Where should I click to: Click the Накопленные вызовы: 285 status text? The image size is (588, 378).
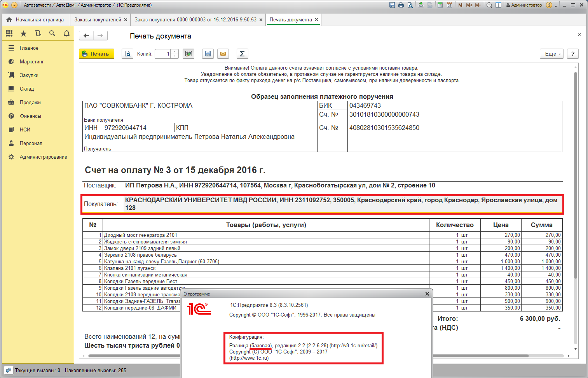point(96,370)
